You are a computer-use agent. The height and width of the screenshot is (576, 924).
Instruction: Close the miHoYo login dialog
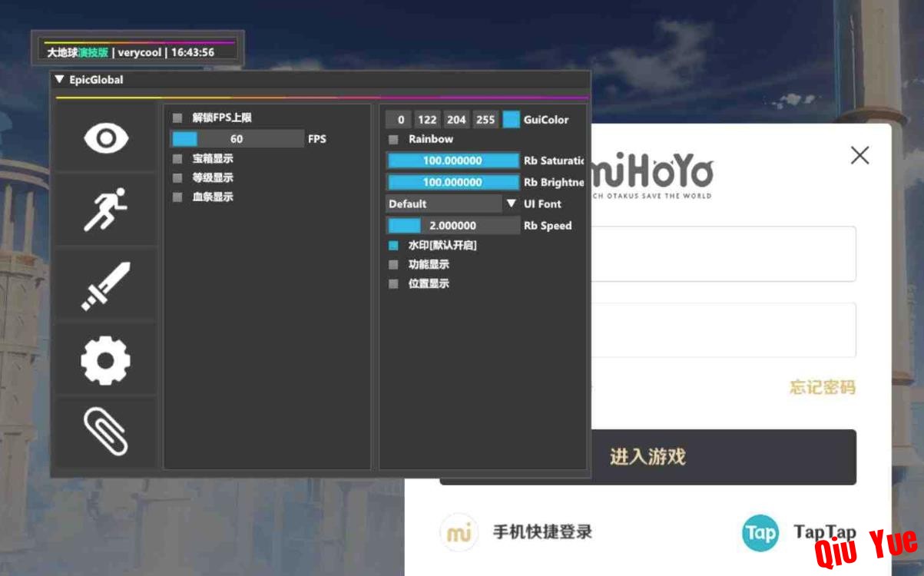tap(860, 155)
